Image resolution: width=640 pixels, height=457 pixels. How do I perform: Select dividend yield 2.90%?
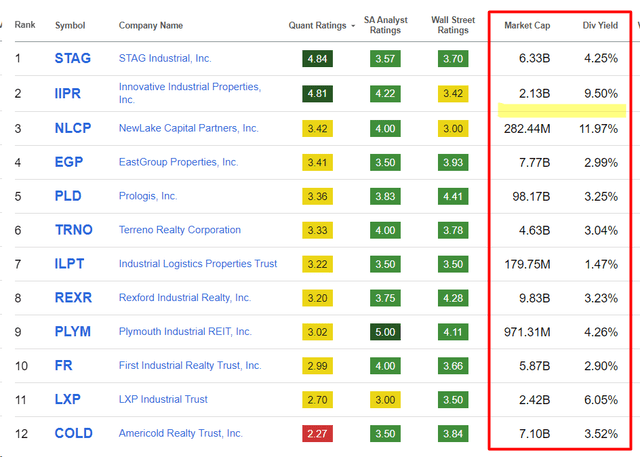601,366
